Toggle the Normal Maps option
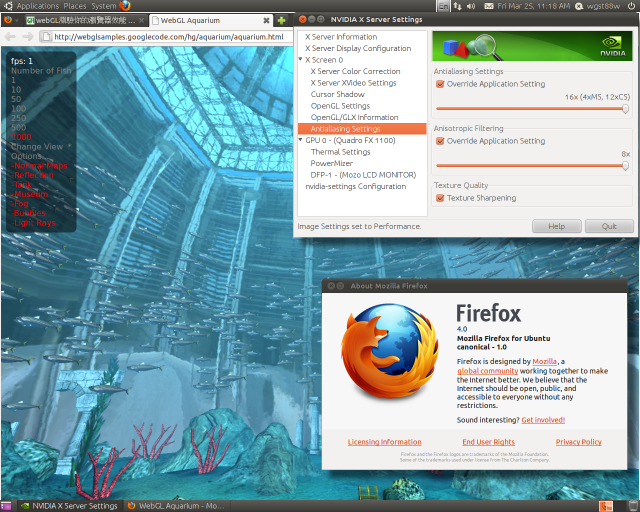This screenshot has width=640, height=512. [40, 166]
